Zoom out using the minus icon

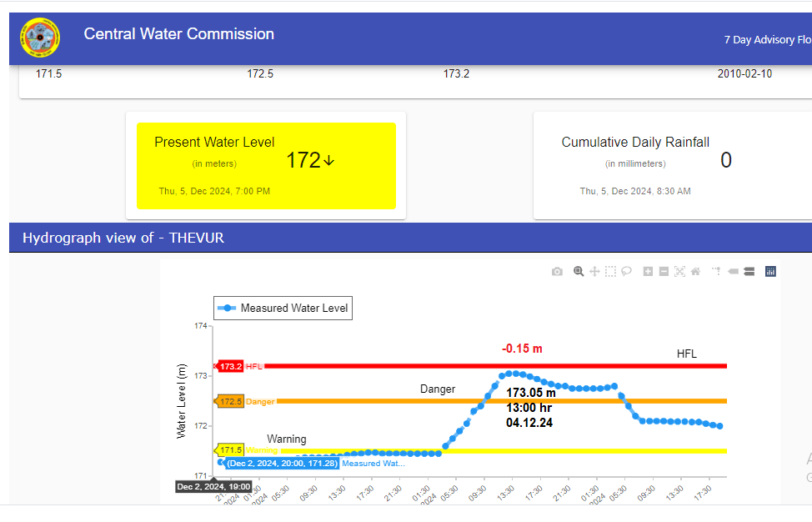pos(664,272)
